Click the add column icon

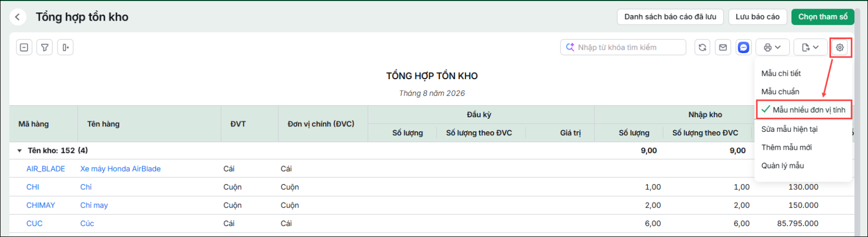click(x=65, y=47)
